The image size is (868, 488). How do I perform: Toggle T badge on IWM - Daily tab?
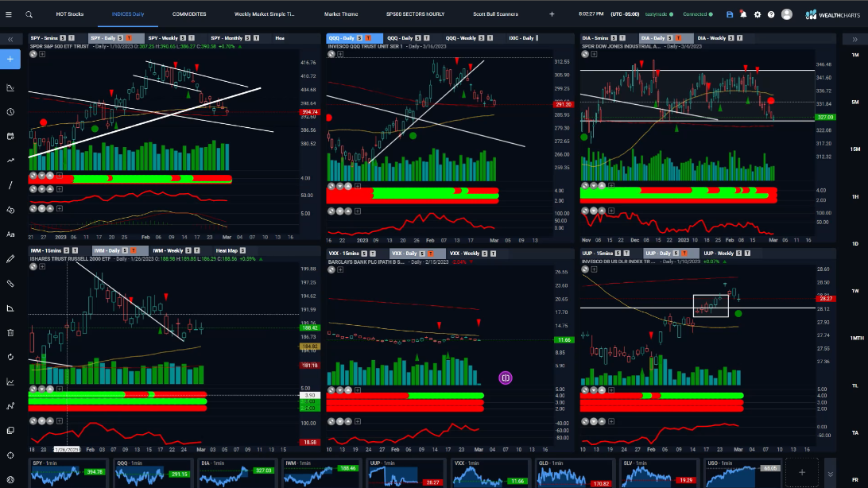coord(133,250)
